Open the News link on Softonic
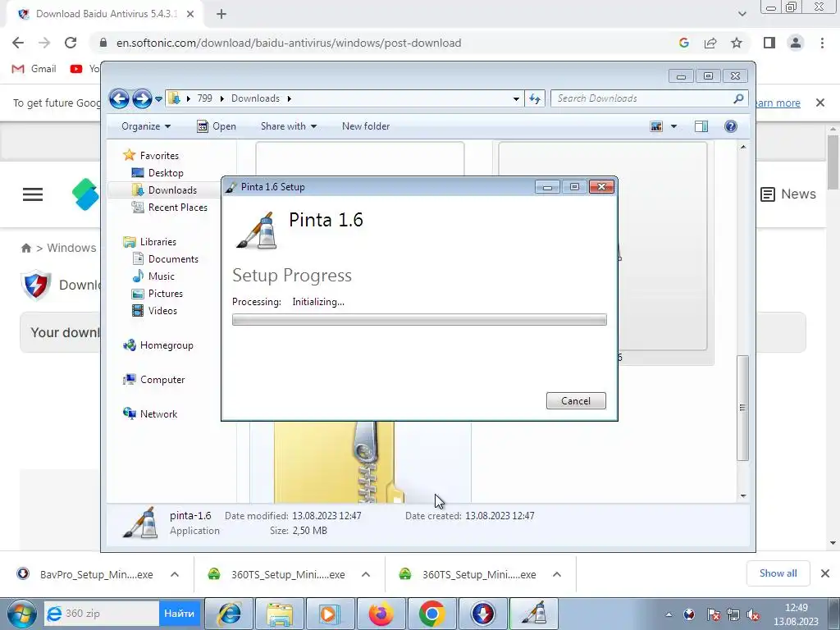 [x=788, y=194]
